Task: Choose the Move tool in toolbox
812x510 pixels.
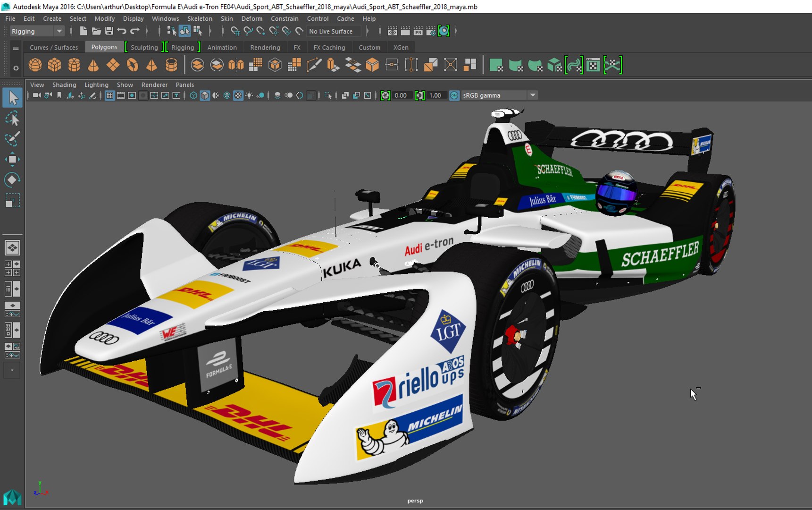Action: tap(12, 160)
